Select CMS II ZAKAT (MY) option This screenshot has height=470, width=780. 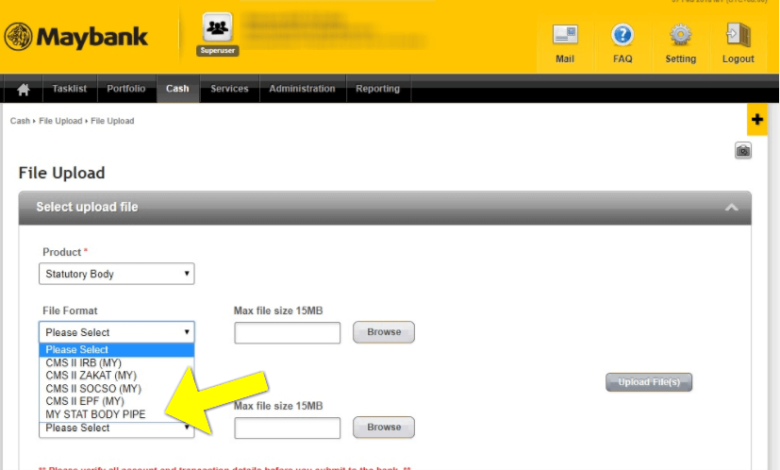[x=117, y=376]
